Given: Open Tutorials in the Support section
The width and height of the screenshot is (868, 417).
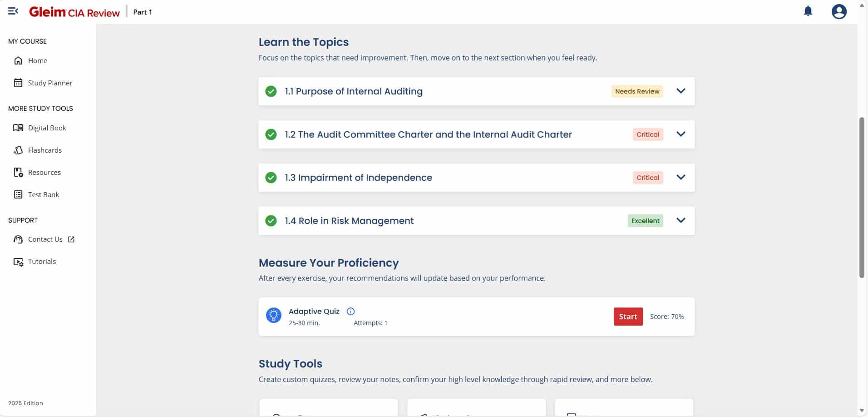Looking at the screenshot, I should click(x=42, y=262).
